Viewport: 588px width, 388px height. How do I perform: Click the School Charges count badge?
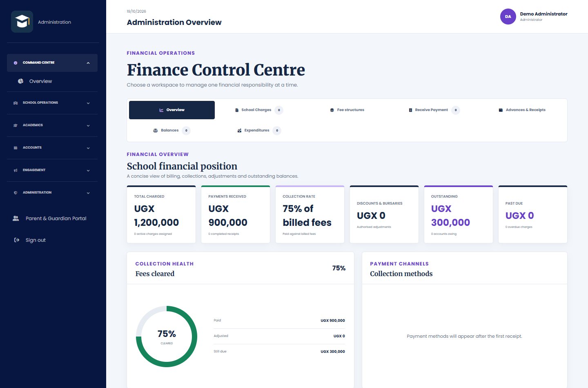279,110
